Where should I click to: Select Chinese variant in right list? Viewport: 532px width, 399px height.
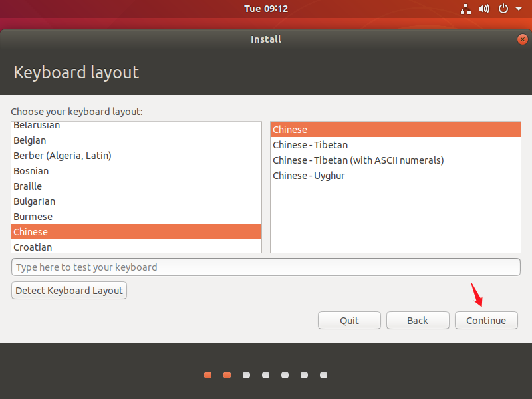click(396, 129)
